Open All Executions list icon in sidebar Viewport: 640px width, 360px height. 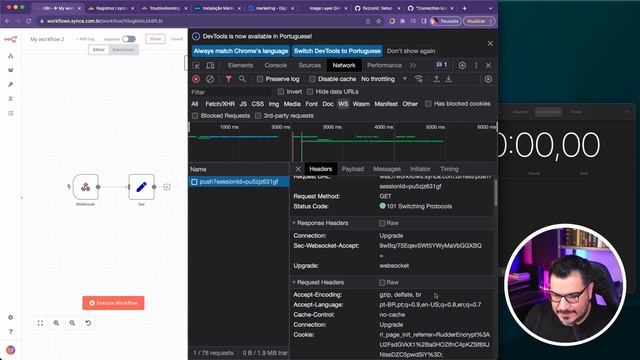click(11, 113)
